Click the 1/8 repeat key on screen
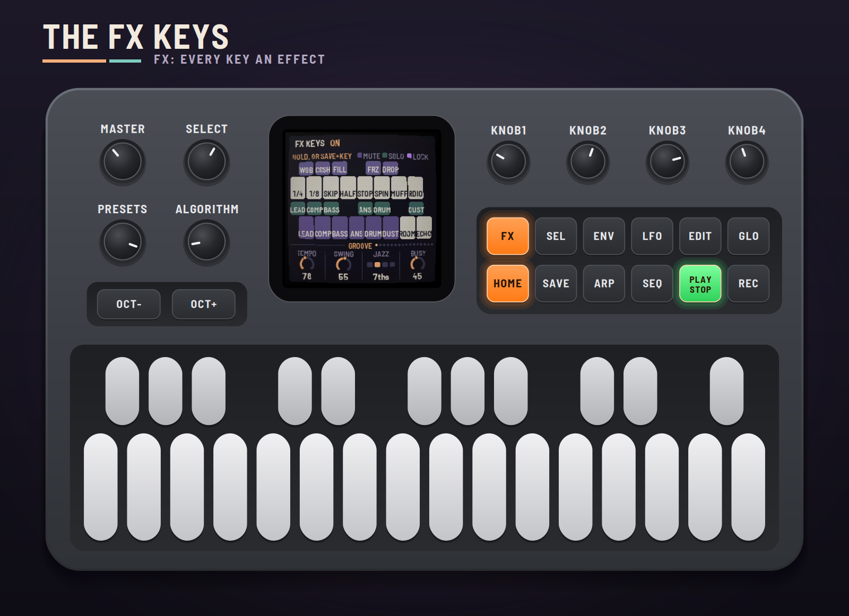This screenshot has height=616, width=849. pyautogui.click(x=314, y=188)
